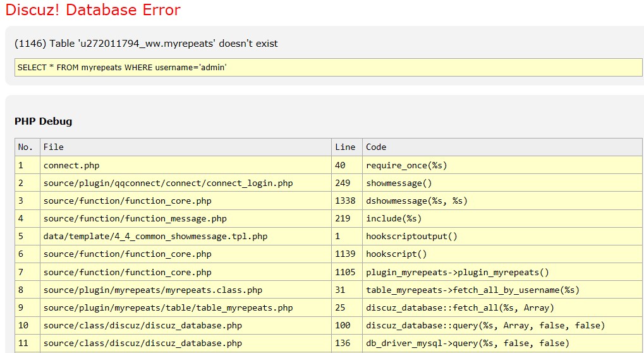Screen dimensions: 644x353
Task: Click line number 25 cell
Action: click(x=347, y=307)
